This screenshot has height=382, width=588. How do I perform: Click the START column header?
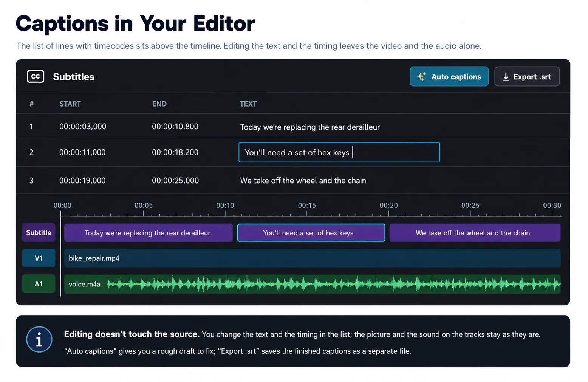click(x=70, y=104)
